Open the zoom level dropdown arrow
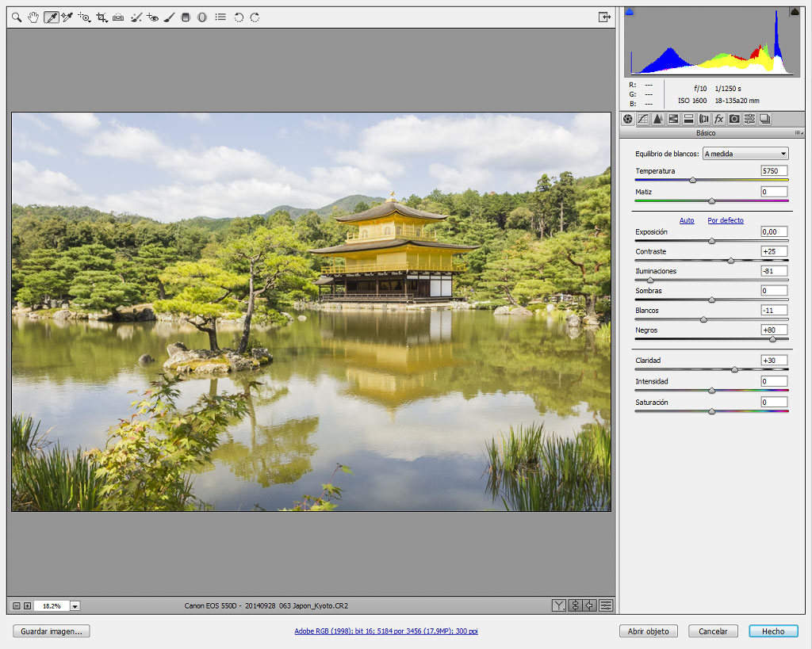Screen dimensions: 812x649 pyautogui.click(x=75, y=606)
